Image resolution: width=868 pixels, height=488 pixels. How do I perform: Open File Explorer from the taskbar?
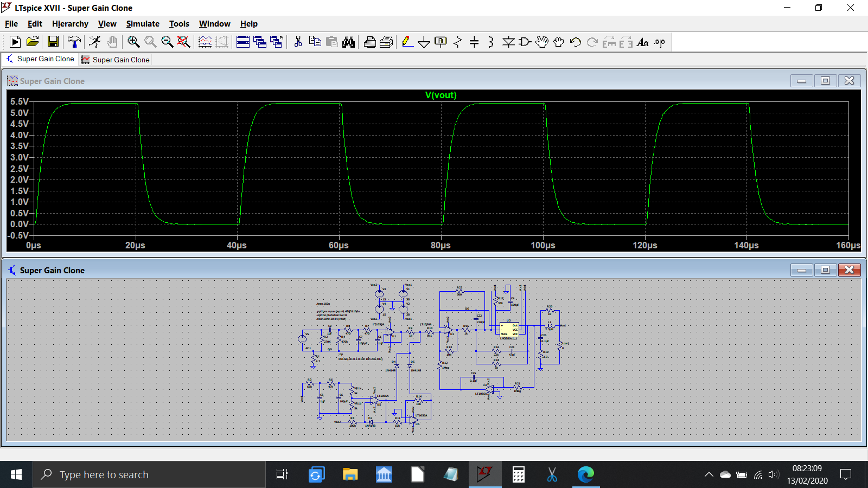pyautogui.click(x=350, y=474)
